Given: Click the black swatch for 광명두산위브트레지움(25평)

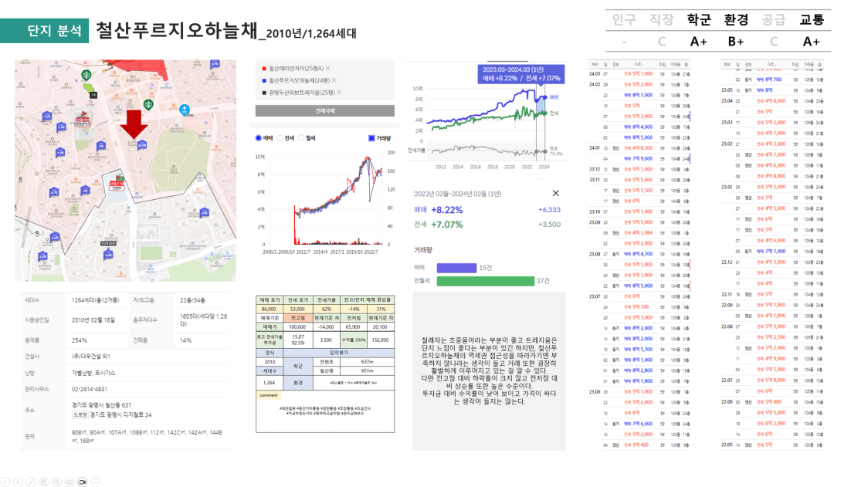Looking at the screenshot, I should click(264, 93).
